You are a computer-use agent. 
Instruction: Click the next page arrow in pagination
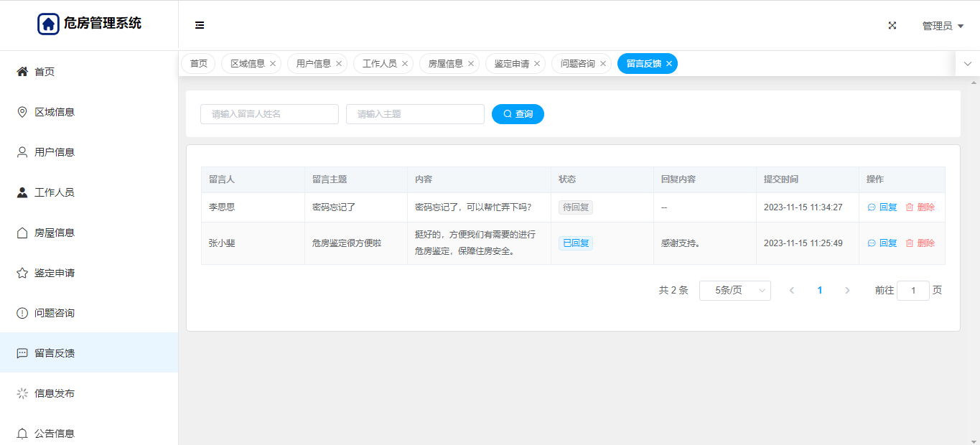(x=847, y=291)
